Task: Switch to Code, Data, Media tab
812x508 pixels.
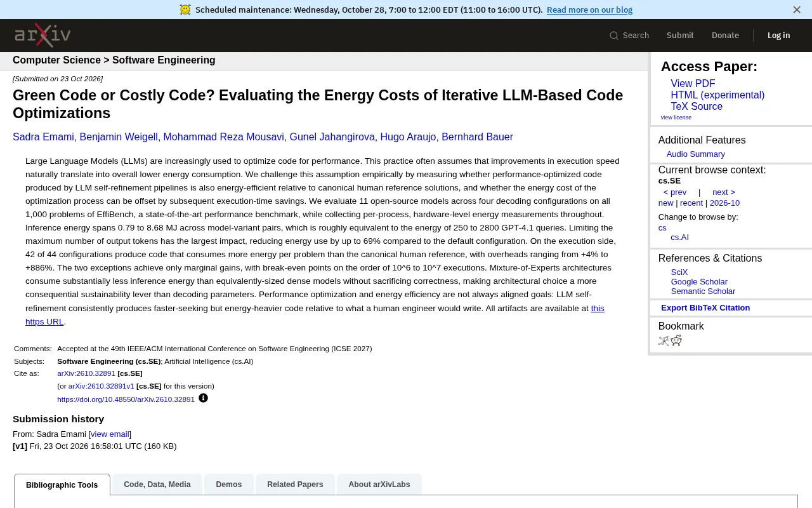Action: 157,485
